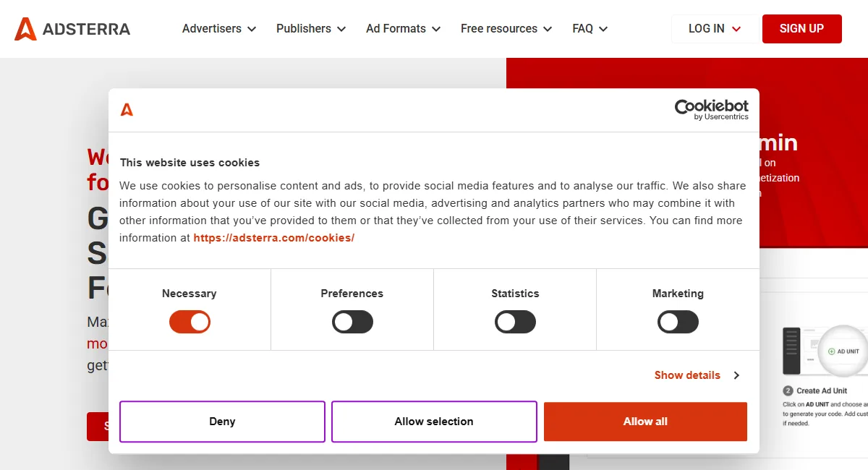
Task: Click the Necessary category label
Action: pos(190,294)
